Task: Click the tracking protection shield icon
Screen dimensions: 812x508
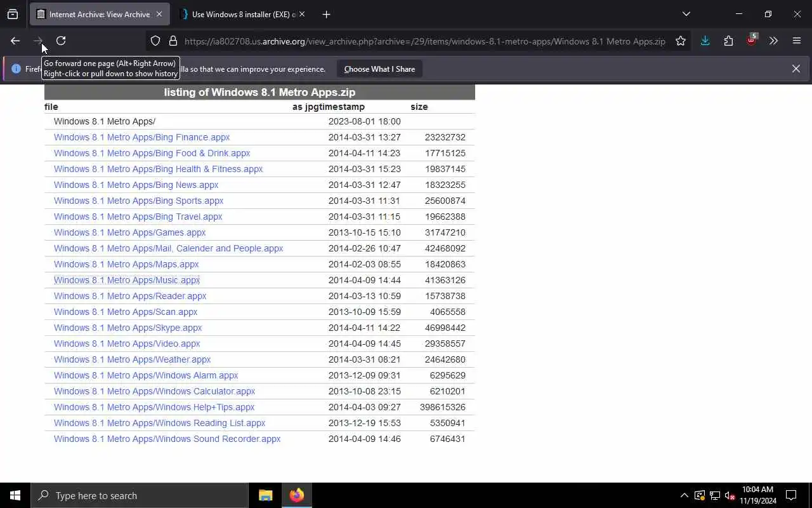Action: 155,41
